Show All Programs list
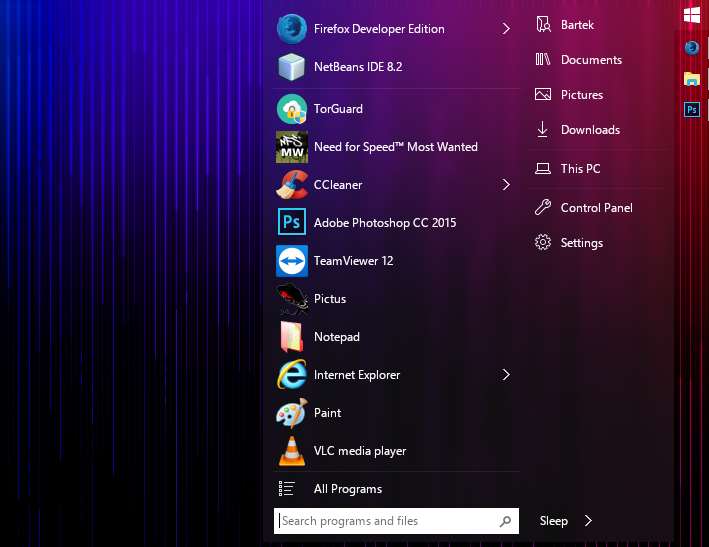The width and height of the screenshot is (709, 547). coord(347,489)
